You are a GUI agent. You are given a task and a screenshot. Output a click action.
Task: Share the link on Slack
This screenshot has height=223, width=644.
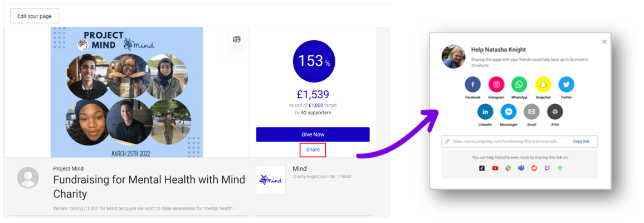(508, 168)
